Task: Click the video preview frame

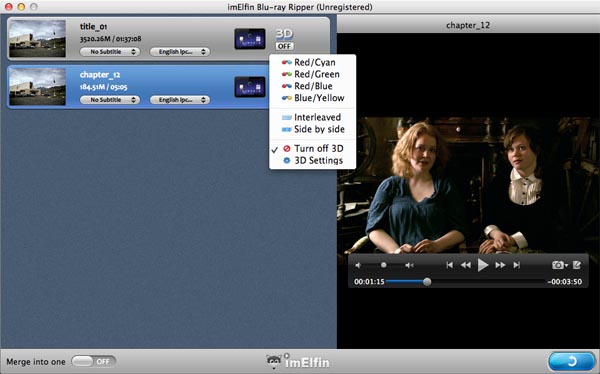Action: [468, 186]
